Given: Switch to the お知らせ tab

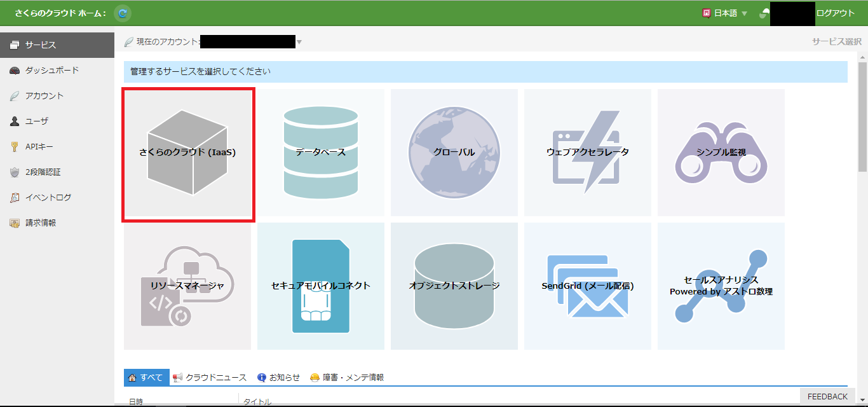Looking at the screenshot, I should point(278,377).
